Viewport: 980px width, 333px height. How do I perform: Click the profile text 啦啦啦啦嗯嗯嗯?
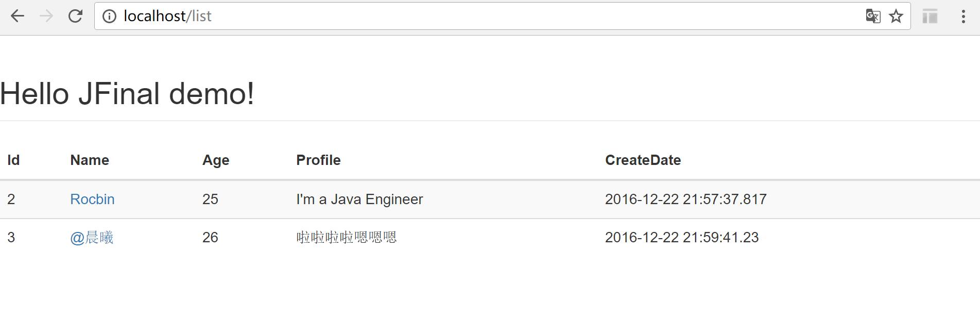coord(347,237)
